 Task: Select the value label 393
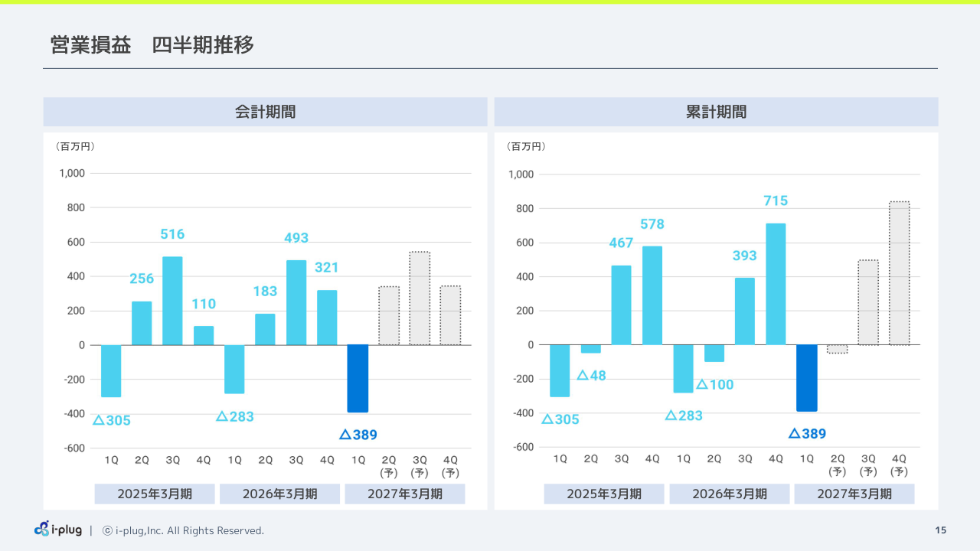click(x=744, y=256)
